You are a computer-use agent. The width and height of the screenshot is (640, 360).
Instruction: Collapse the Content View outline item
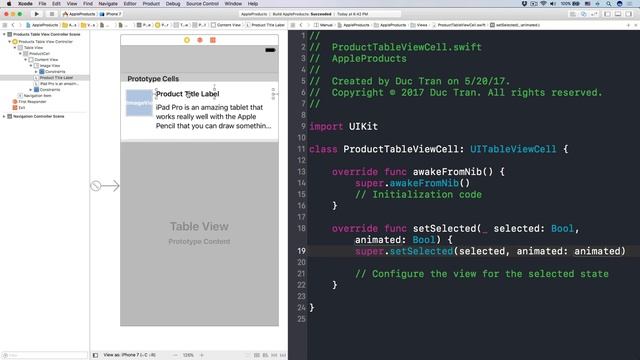tap(25, 60)
